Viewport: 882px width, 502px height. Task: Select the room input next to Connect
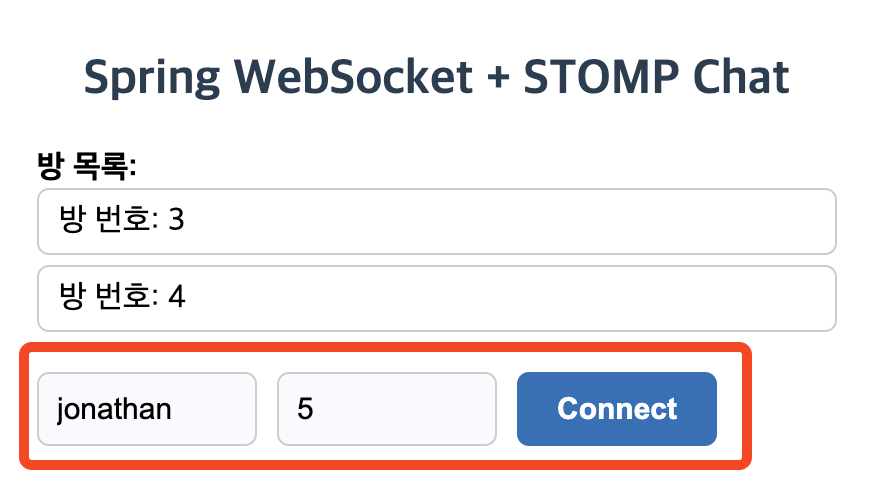click(386, 409)
